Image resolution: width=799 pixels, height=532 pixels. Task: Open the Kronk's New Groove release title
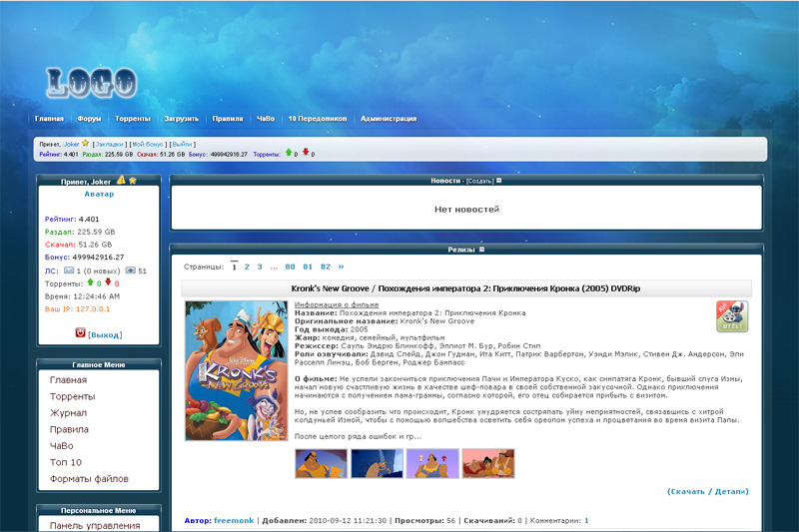coord(465,288)
